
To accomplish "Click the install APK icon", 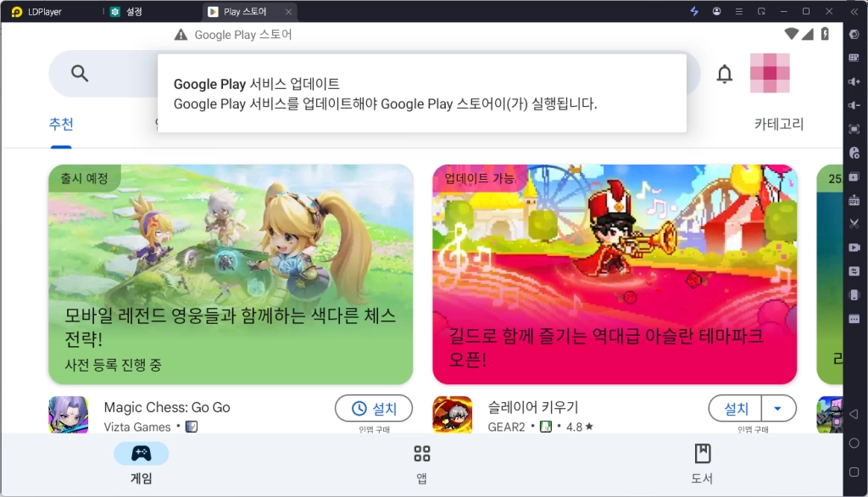I will pyautogui.click(x=854, y=200).
